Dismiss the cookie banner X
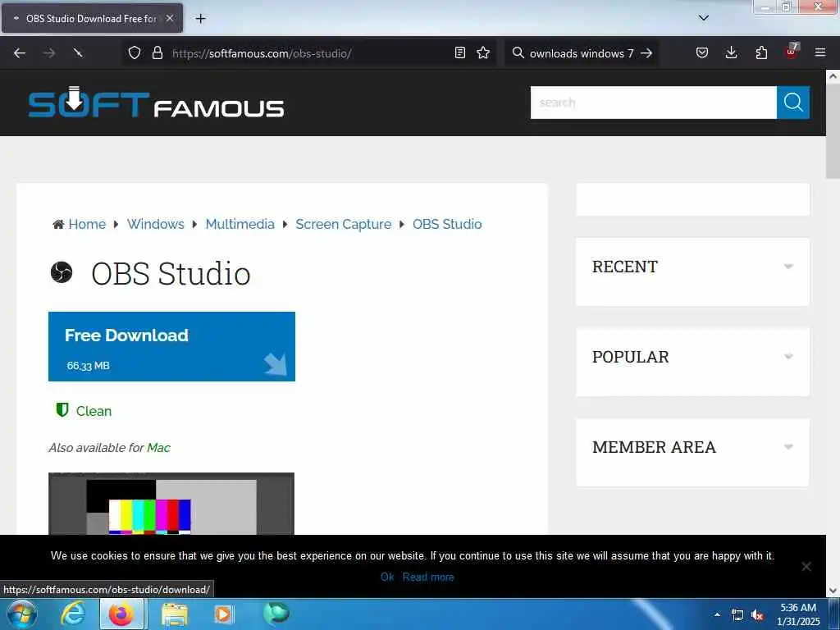 pos(806,566)
